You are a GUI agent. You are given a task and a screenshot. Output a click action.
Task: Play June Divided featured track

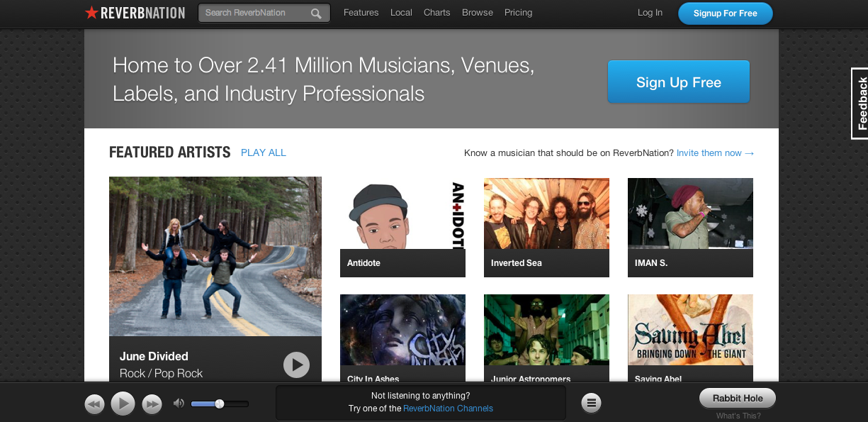point(296,365)
